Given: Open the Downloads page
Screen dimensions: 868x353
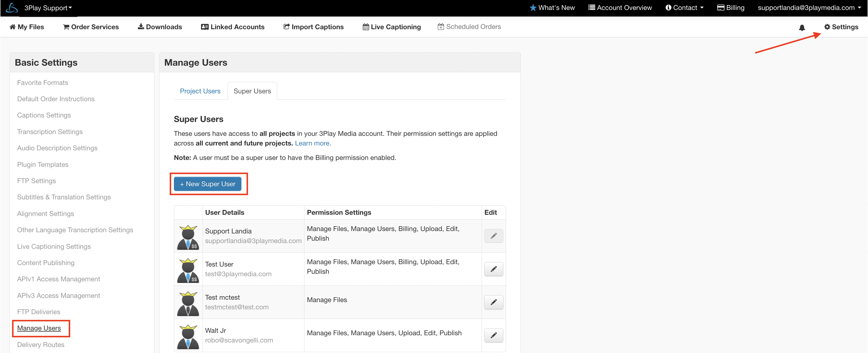Looking at the screenshot, I should pos(160,27).
